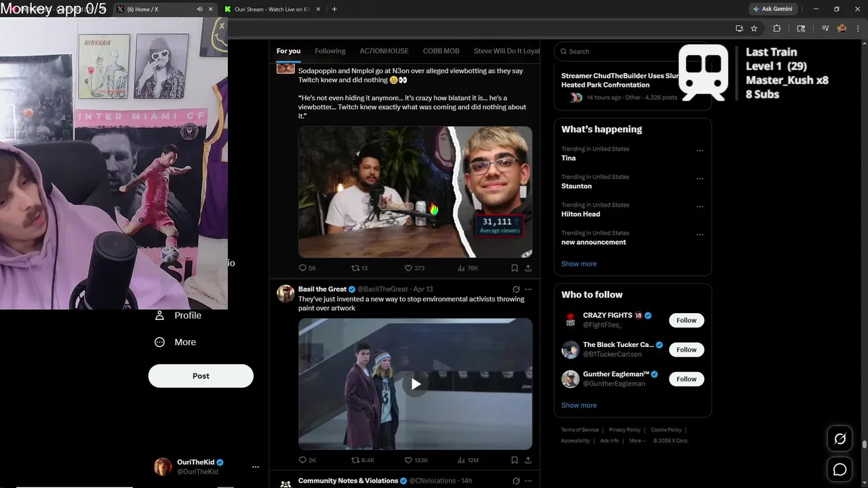Share the Sodapoppin N3on post
This screenshot has width=868, height=488.
528,268
